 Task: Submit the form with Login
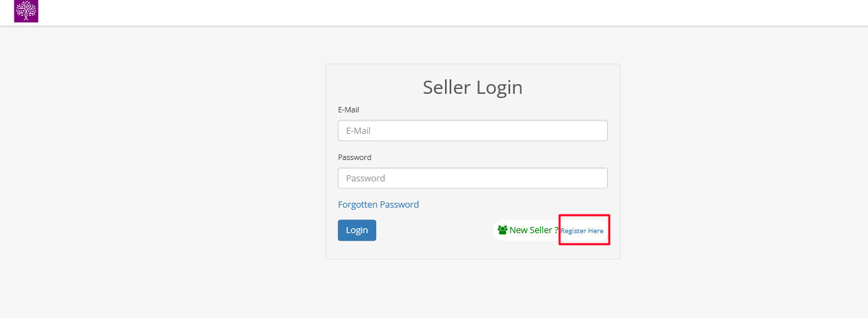tap(357, 230)
